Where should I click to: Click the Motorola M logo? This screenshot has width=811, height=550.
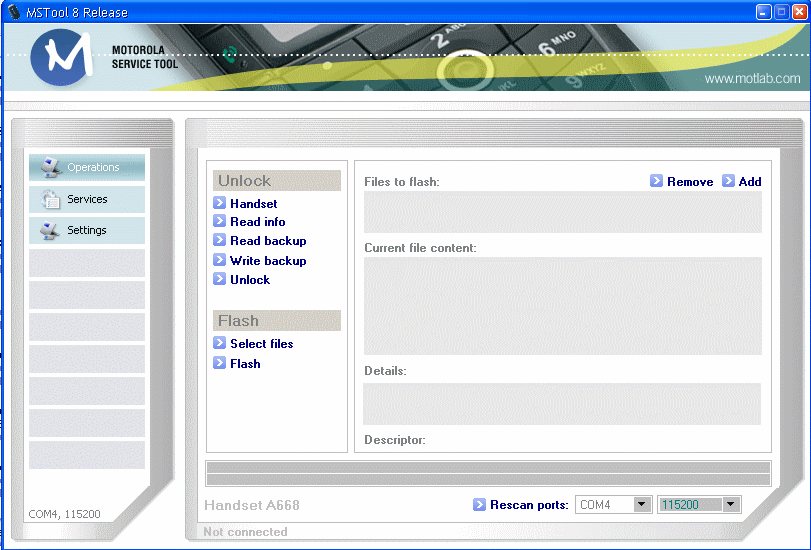coord(61,57)
